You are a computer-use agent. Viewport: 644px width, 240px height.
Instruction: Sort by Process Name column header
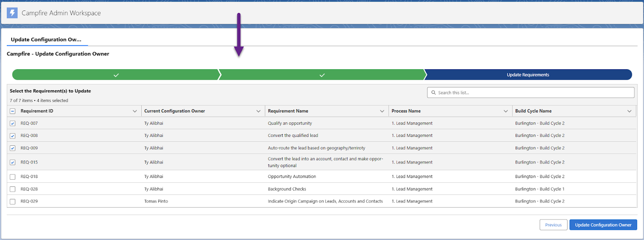[x=406, y=111]
